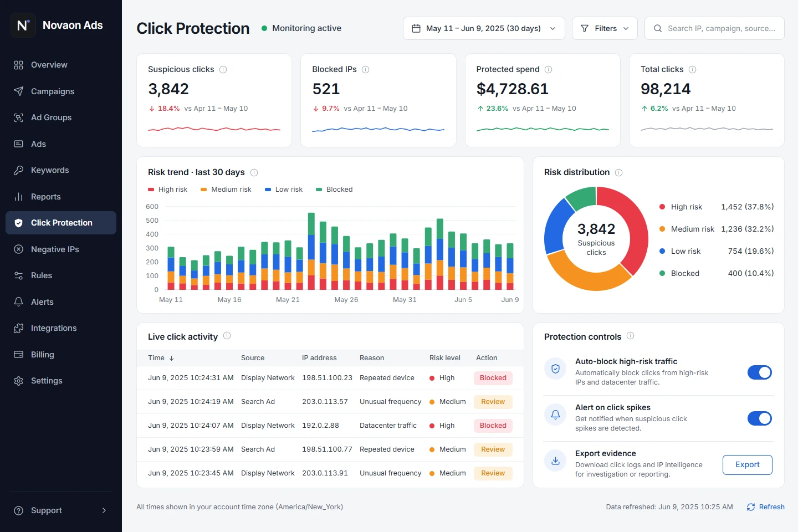Click the Negative IPs blocked-circle icon
The image size is (798, 532).
pyautogui.click(x=18, y=249)
